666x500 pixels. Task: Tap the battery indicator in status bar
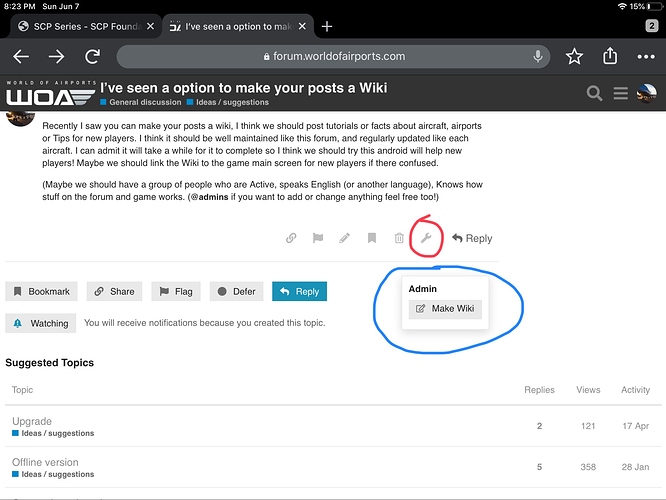[654, 6]
